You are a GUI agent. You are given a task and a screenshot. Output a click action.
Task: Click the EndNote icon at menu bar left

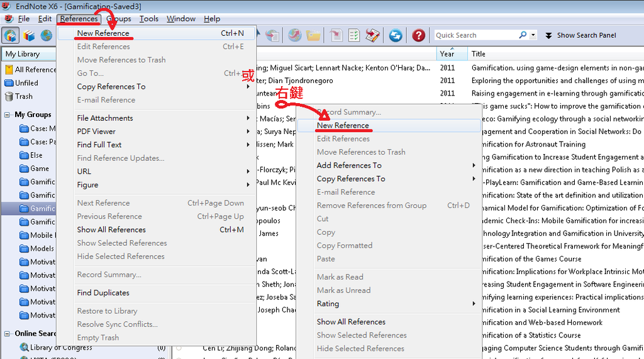[x=9, y=18]
